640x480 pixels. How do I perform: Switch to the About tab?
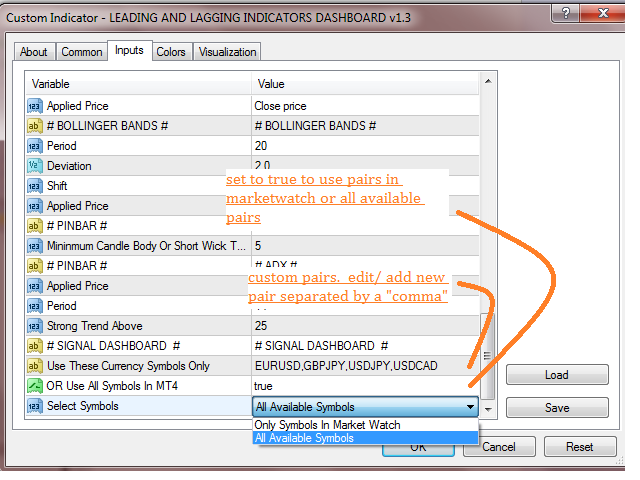click(x=34, y=52)
